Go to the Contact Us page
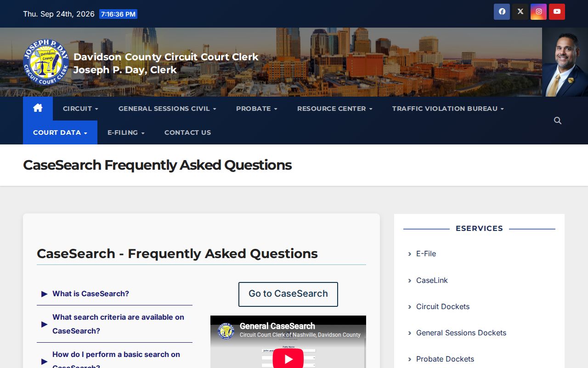The image size is (588, 368). coord(187,132)
